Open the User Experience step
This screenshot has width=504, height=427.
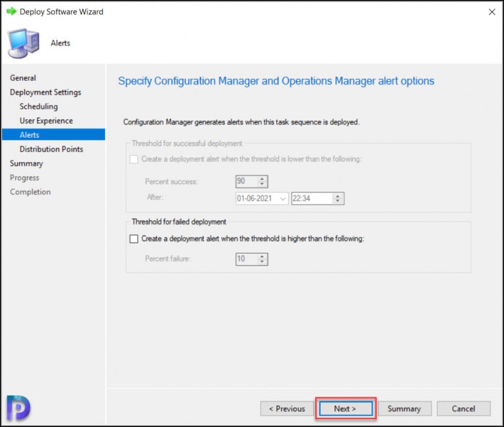coord(47,121)
